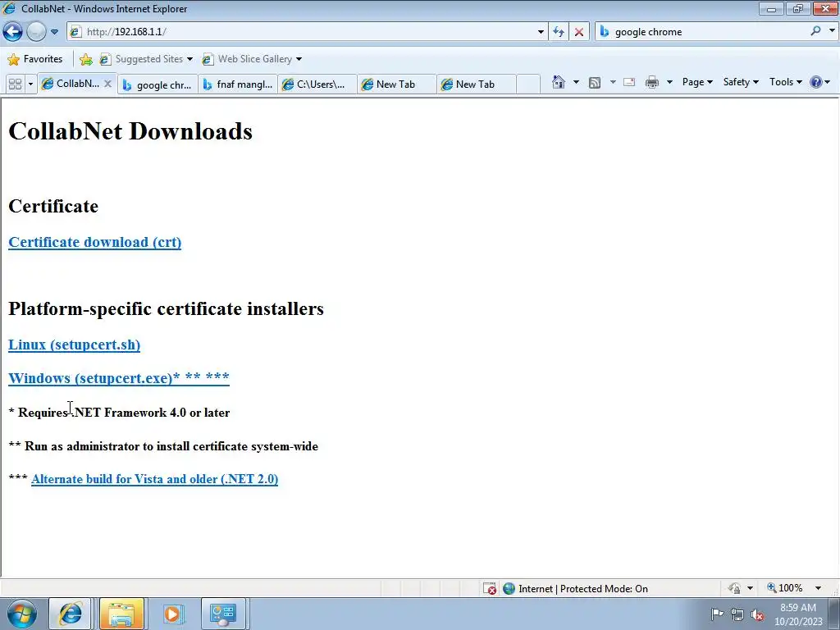This screenshot has height=630, width=840.
Task: Switch to the fnaf mangl... tab
Action: [238, 84]
